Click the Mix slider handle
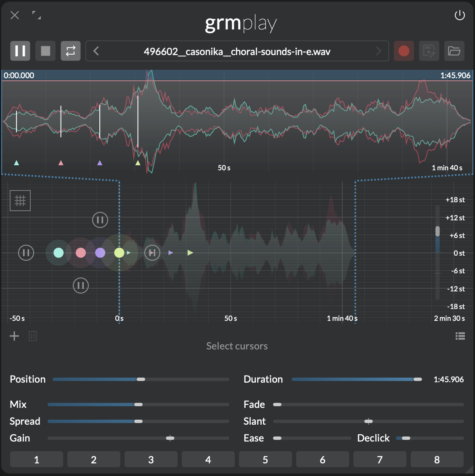475x476 pixels. (138, 405)
